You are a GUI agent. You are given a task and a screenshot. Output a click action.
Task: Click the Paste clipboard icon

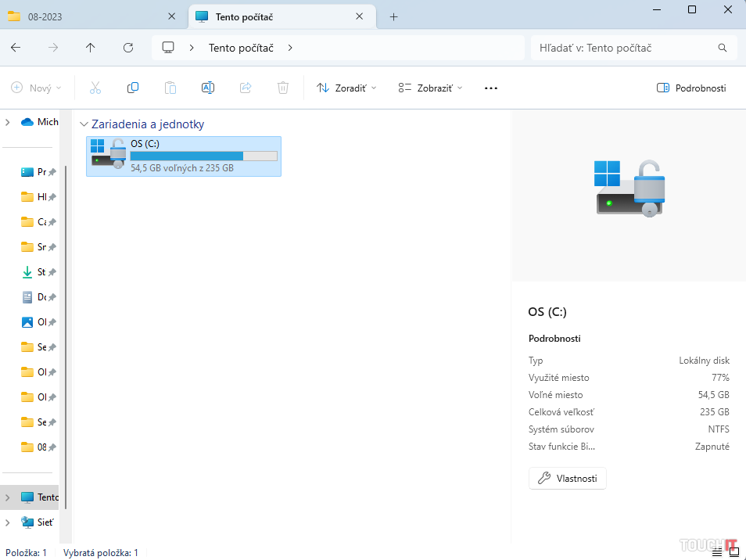170,88
